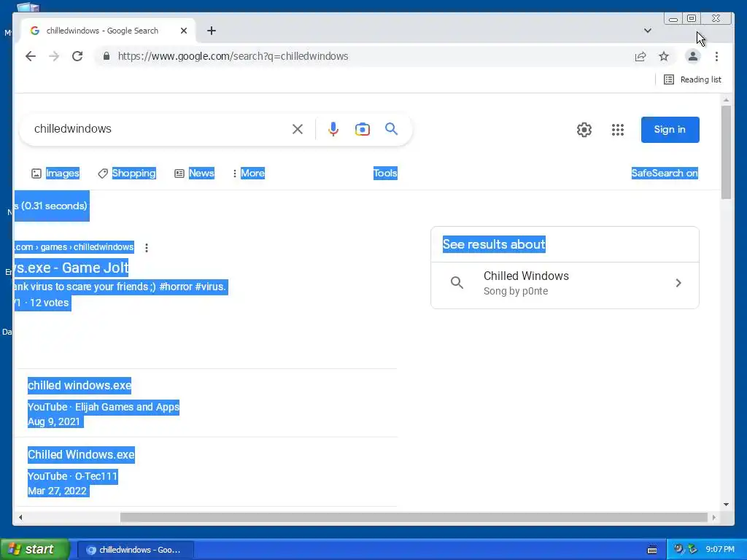Click the 'Aug 9, 2021' date text
Image resolution: width=747 pixels, height=560 pixels.
pyautogui.click(x=54, y=422)
